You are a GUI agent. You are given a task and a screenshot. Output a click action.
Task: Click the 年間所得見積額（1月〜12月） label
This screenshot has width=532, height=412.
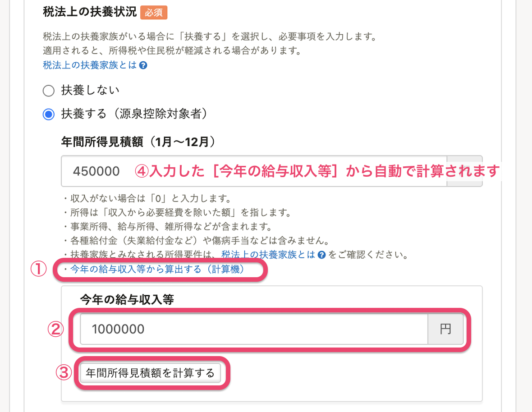click(138, 142)
